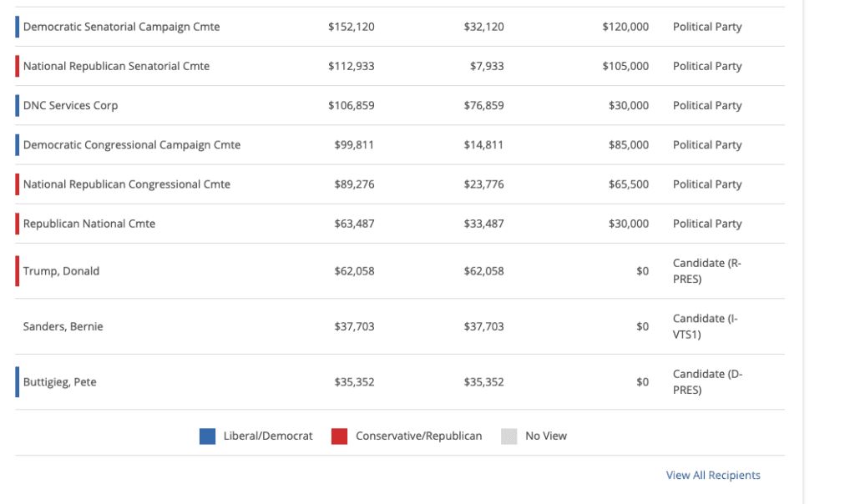The width and height of the screenshot is (855, 504).
Task: Click the gray No View legend swatch
Action: click(x=508, y=436)
